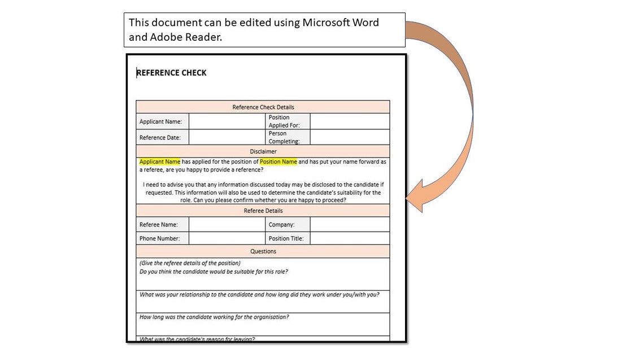Viewport: 644px width, 362px height.
Task: Select the Referee Details section header
Action: (263, 211)
